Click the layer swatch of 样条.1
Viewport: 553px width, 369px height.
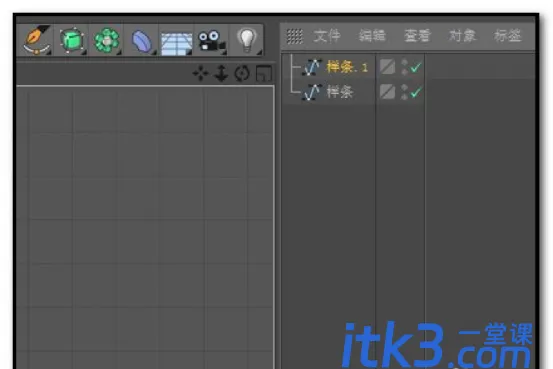pyautogui.click(x=387, y=67)
